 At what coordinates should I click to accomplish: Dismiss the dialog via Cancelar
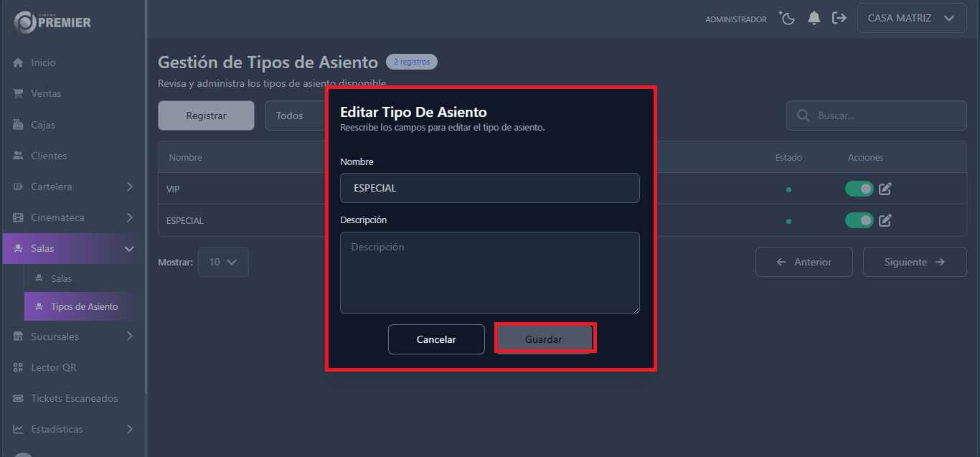[x=436, y=338]
